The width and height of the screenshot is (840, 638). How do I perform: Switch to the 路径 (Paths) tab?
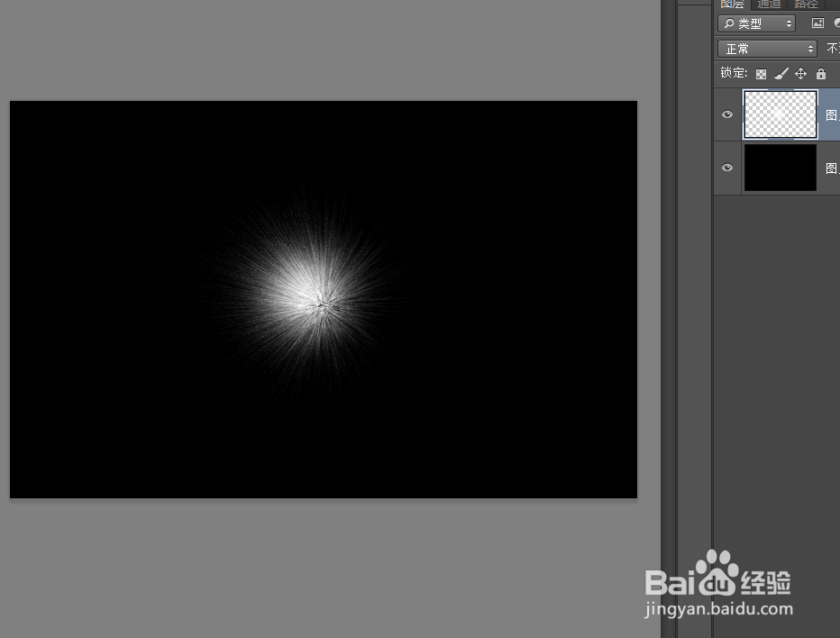(807, 5)
